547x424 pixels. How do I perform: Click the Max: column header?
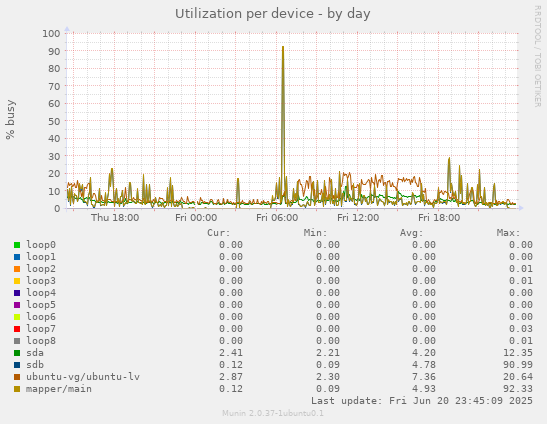509,233
